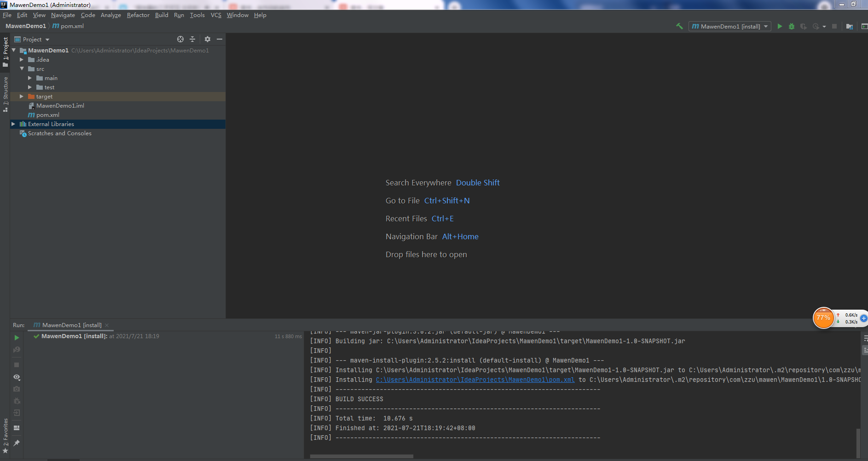Pin the Run tab
The image size is (868, 461).
tap(17, 443)
